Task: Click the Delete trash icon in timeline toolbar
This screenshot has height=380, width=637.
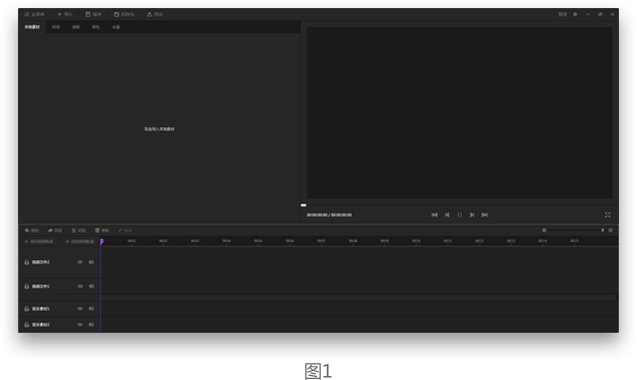Action: (98, 230)
